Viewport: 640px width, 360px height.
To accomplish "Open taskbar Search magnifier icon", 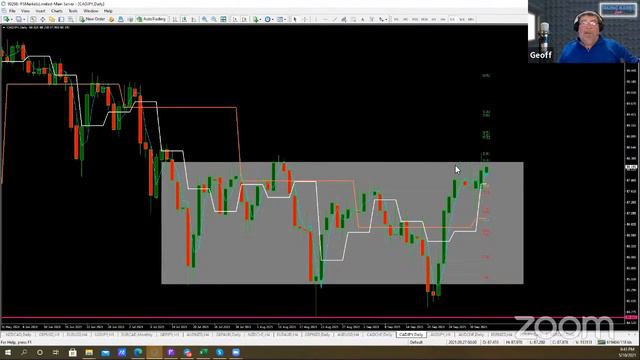I will tap(24, 352).
